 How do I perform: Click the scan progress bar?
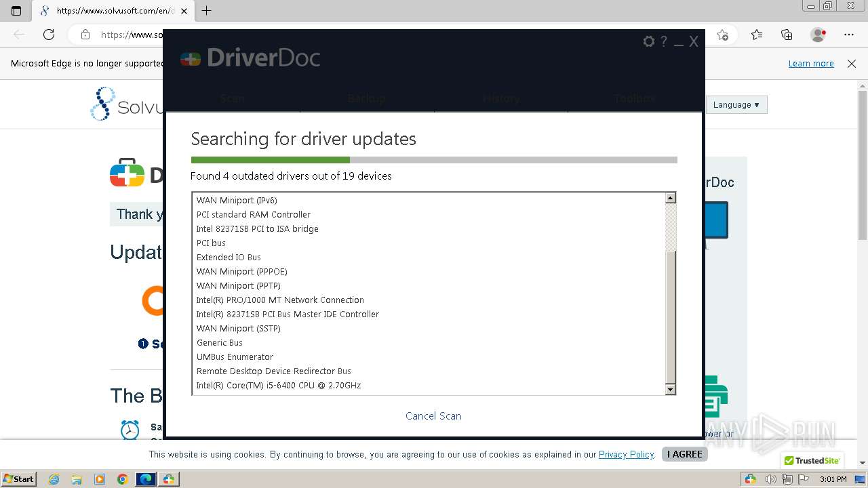click(434, 160)
